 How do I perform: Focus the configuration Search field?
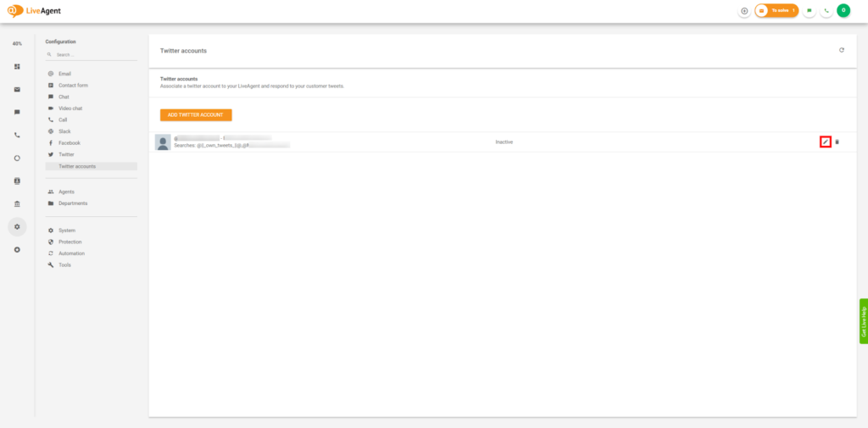point(93,54)
